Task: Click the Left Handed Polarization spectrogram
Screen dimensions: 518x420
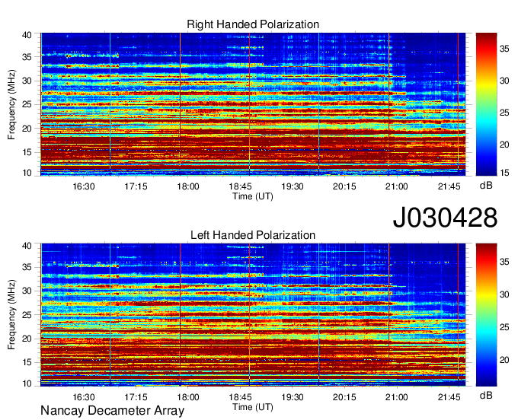Action: [253, 315]
